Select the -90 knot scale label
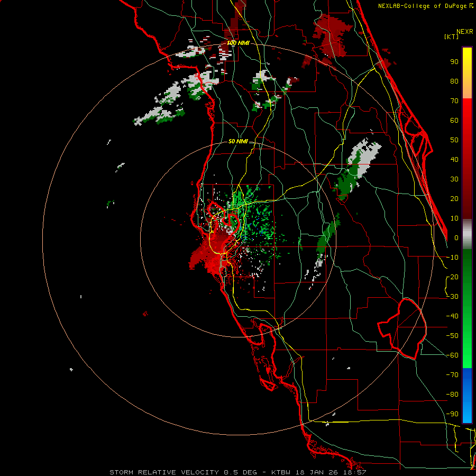Image resolution: width=476 pixels, height=476 pixels. (x=452, y=414)
